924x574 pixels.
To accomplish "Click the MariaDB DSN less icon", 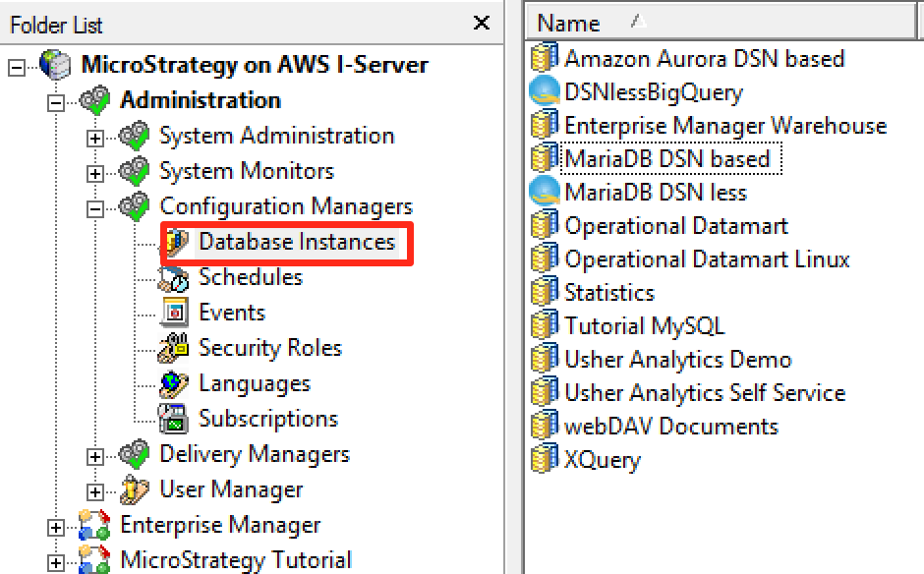I will [543, 189].
